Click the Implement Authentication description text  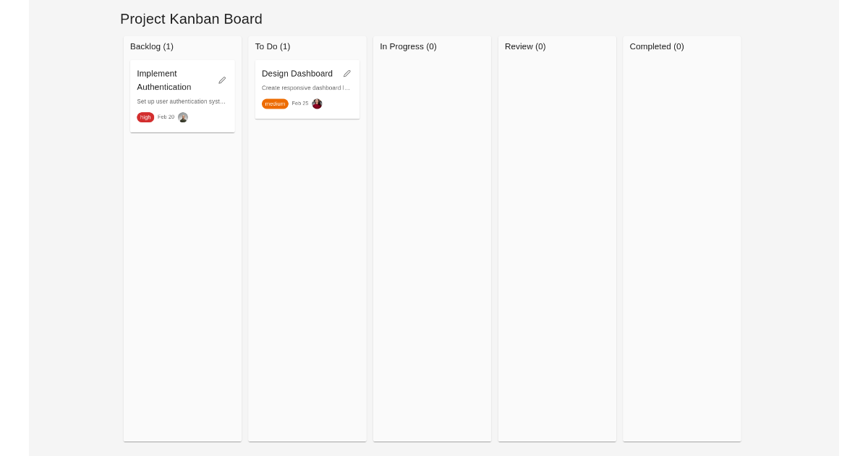(x=181, y=101)
